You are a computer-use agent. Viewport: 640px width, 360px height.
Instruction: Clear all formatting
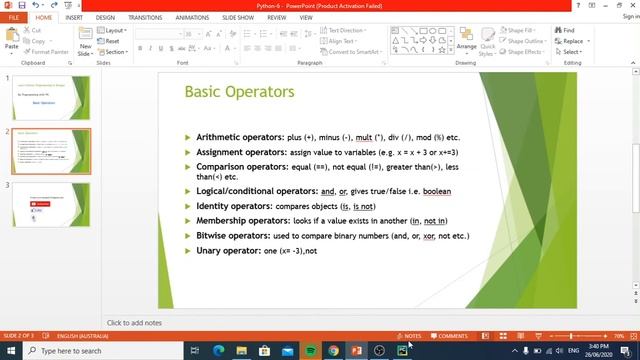pyautogui.click(x=233, y=34)
